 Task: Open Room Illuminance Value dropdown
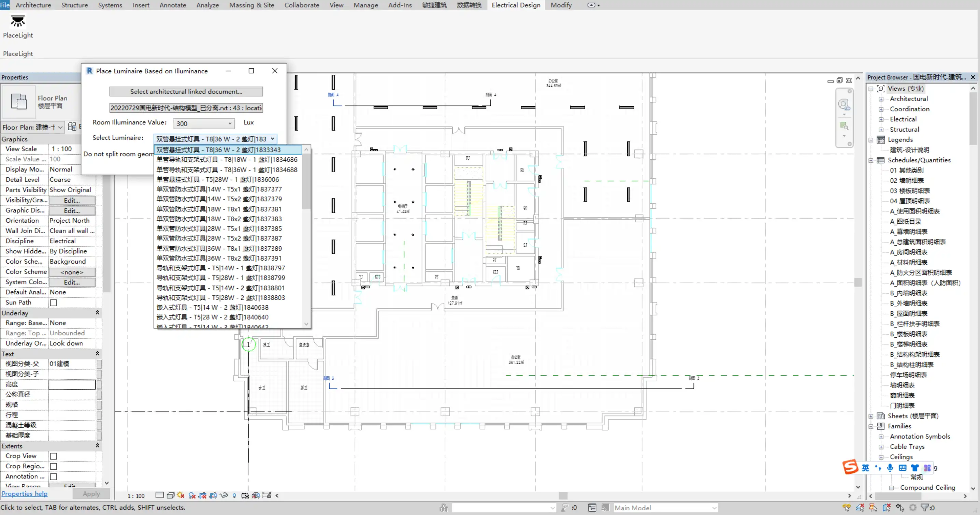point(230,123)
